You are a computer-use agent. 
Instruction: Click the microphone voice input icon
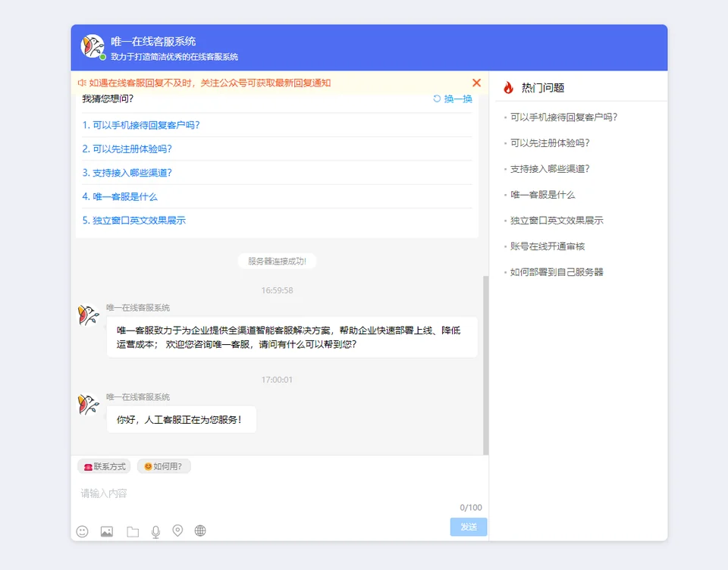point(155,532)
